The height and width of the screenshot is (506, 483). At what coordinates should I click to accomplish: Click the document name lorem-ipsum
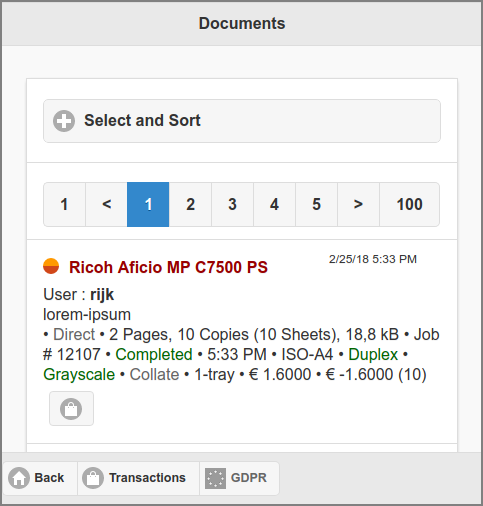click(x=87, y=315)
